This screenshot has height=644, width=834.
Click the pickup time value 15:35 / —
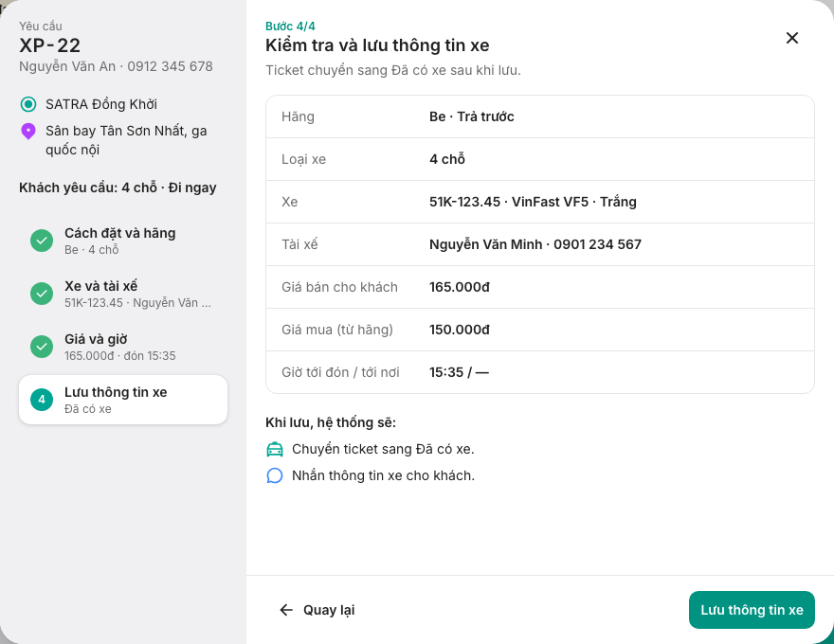[459, 372]
